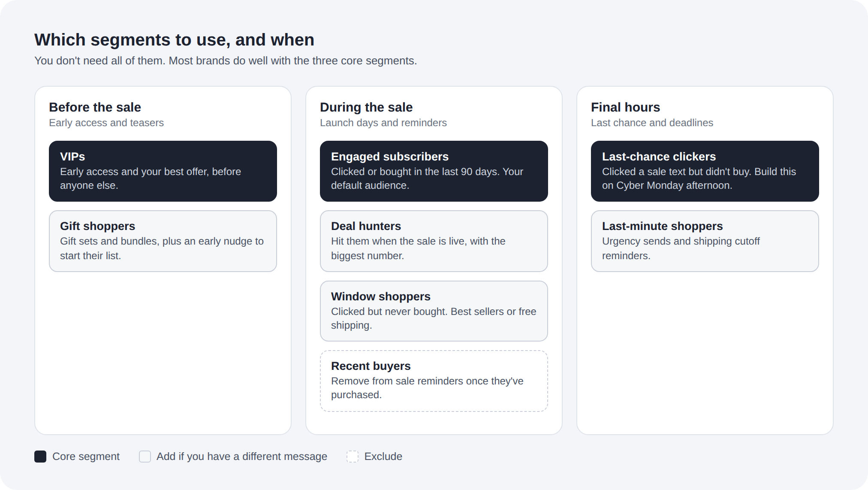Click the 'Before the sale' column heading
The height and width of the screenshot is (490, 868).
[95, 107]
